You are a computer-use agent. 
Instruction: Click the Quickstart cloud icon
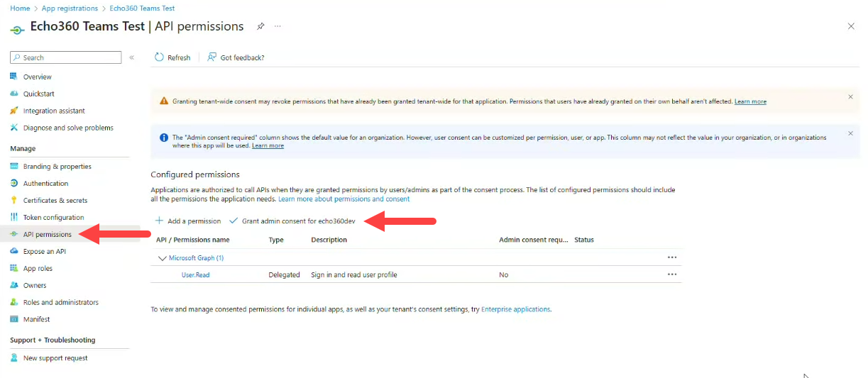14,94
